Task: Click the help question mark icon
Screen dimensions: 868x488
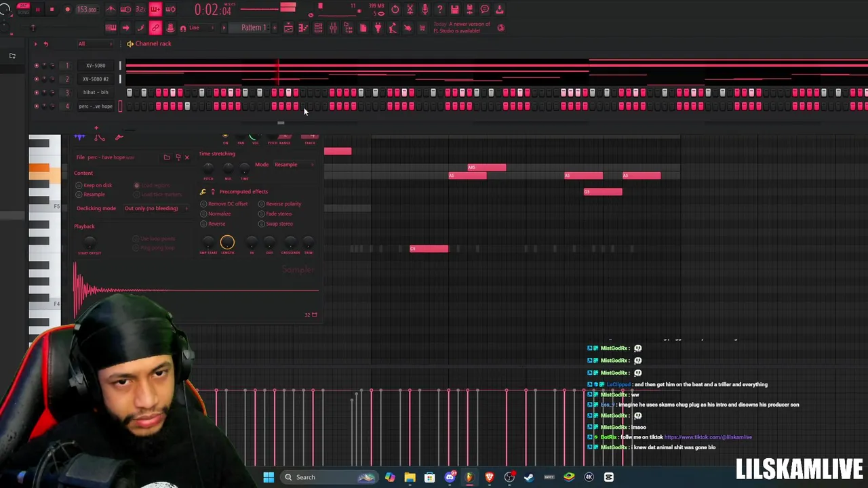Action: [x=439, y=9]
